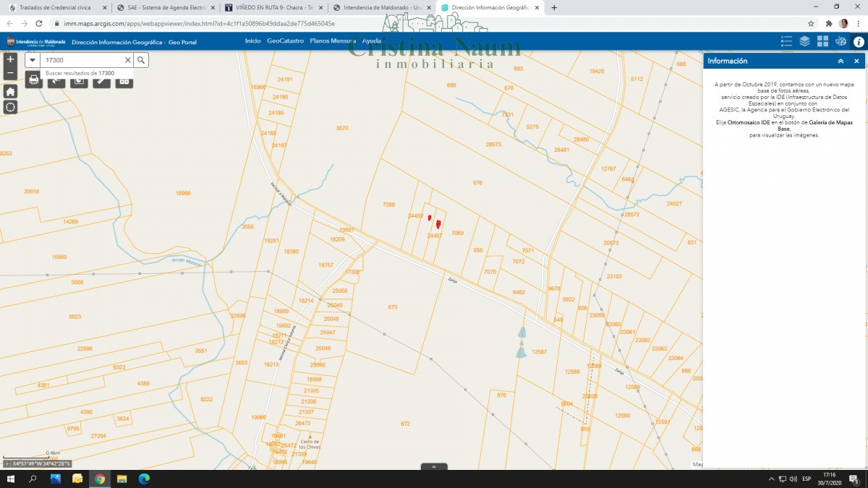Close the Información panel
This screenshot has height=488, width=868.
[856, 61]
